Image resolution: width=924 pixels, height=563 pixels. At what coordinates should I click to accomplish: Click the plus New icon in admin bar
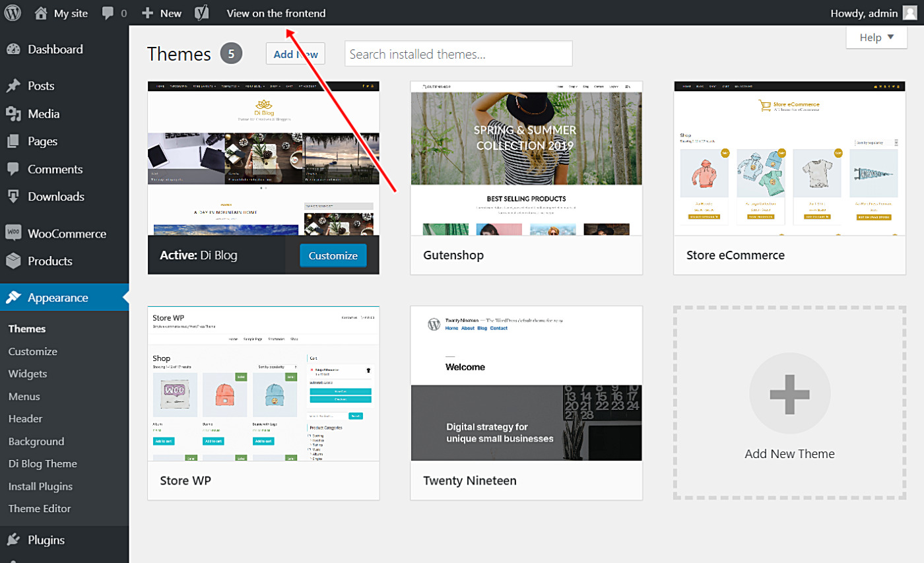148,13
